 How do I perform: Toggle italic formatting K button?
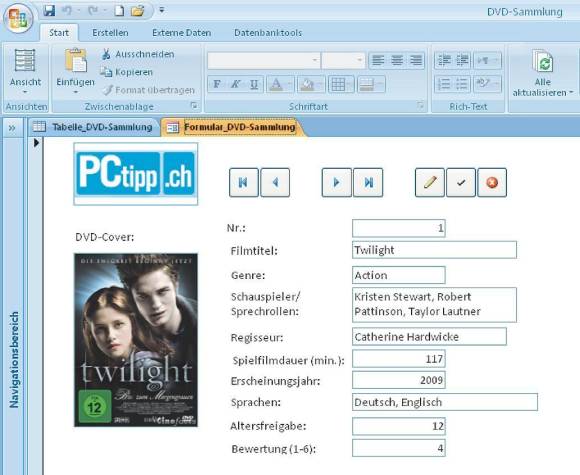coord(235,84)
